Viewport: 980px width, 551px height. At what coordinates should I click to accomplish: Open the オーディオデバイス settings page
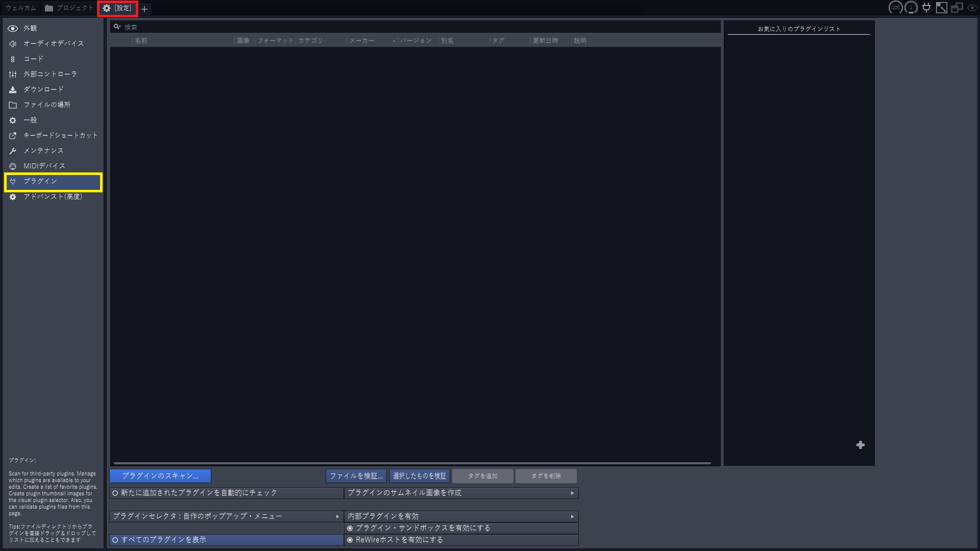[x=53, y=43]
